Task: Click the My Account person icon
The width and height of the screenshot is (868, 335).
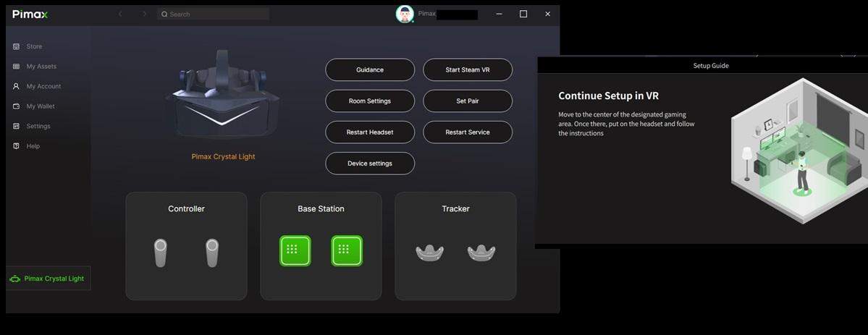Action: [x=16, y=86]
